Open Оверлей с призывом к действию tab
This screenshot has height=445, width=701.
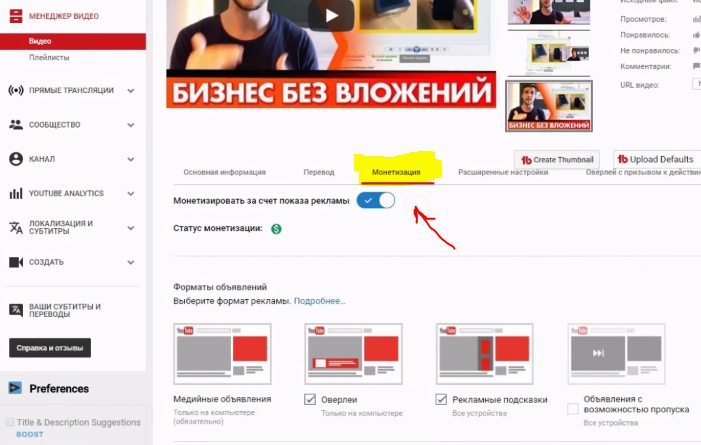[x=643, y=172]
